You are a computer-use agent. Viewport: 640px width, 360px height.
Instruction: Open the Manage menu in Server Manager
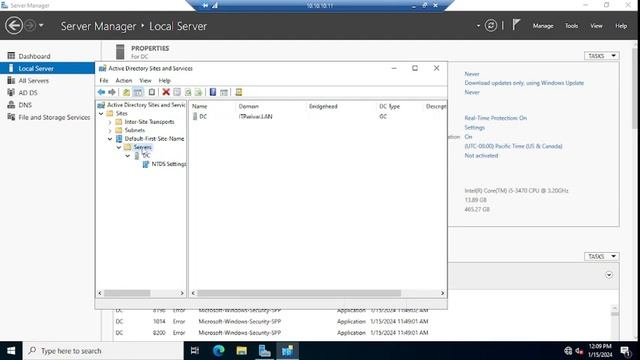(x=543, y=26)
